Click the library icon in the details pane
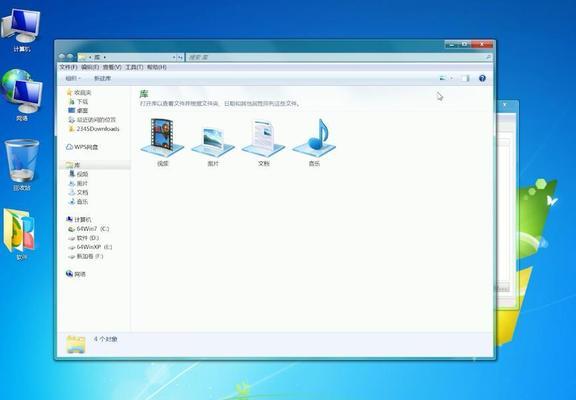The height and width of the screenshot is (400, 576). click(76, 345)
